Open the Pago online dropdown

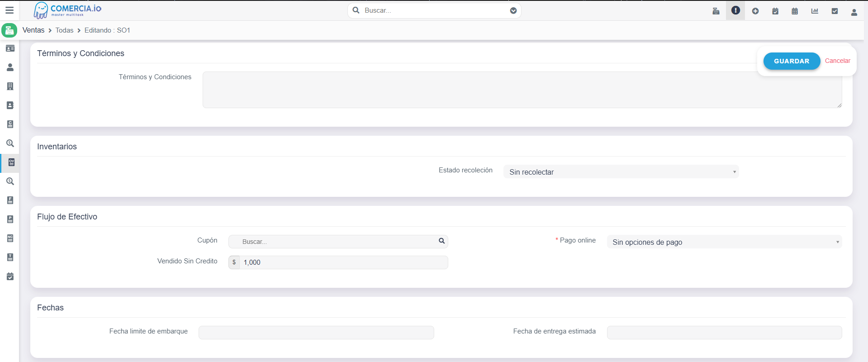724,242
